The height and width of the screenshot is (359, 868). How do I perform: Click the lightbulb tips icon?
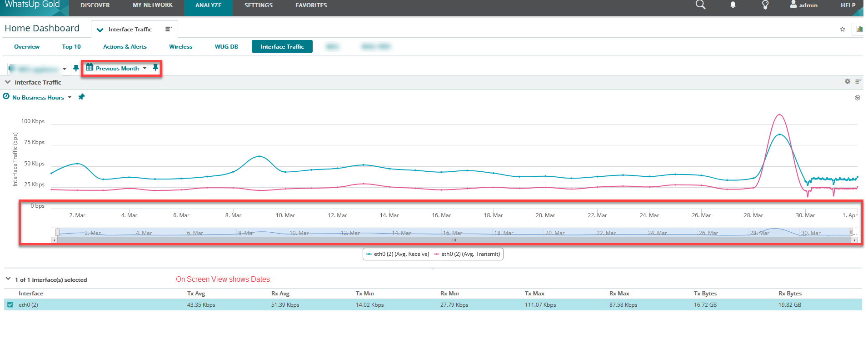pos(765,5)
